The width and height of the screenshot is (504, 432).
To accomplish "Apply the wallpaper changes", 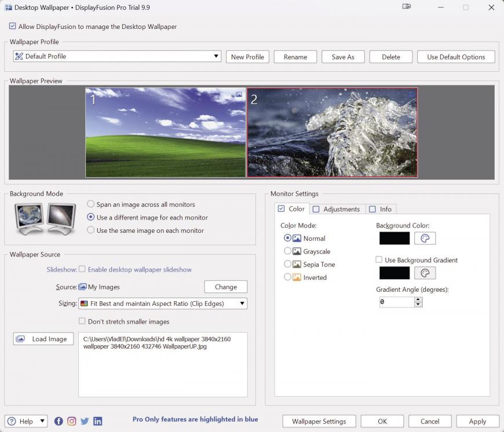I will [477, 421].
